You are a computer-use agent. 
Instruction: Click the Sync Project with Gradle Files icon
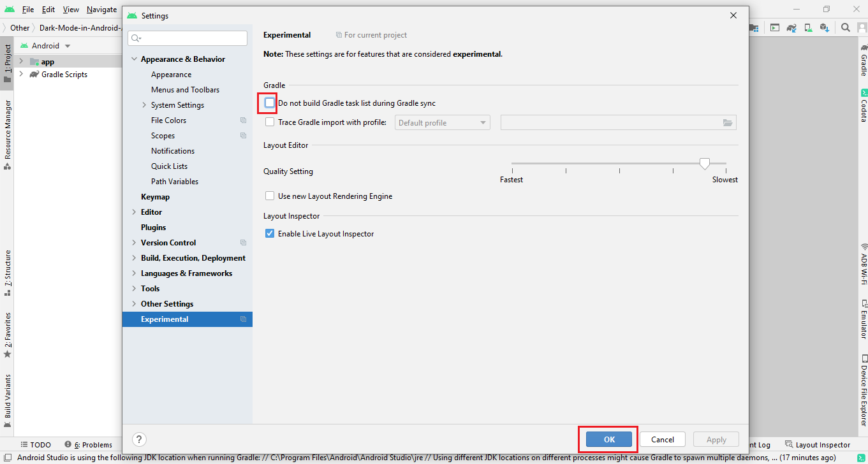click(x=791, y=27)
